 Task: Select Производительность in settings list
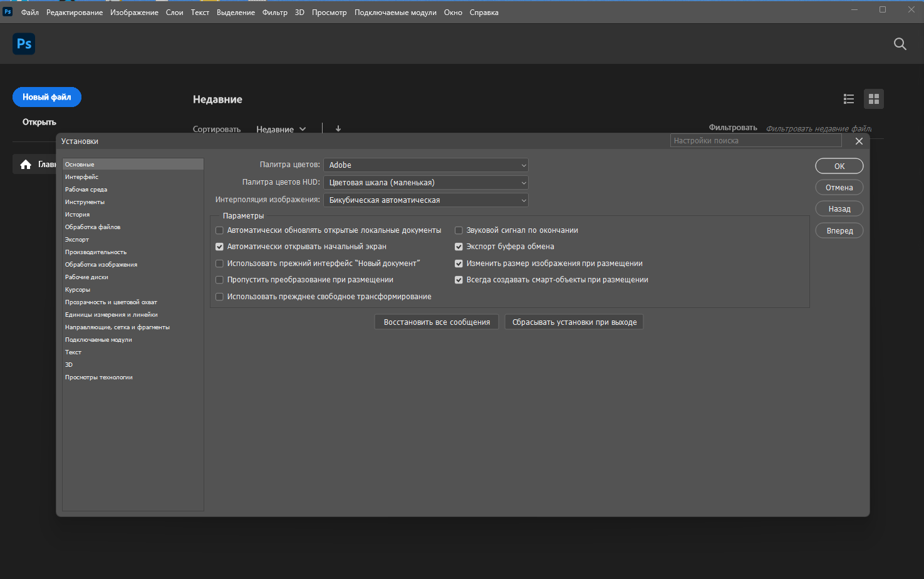pos(96,252)
